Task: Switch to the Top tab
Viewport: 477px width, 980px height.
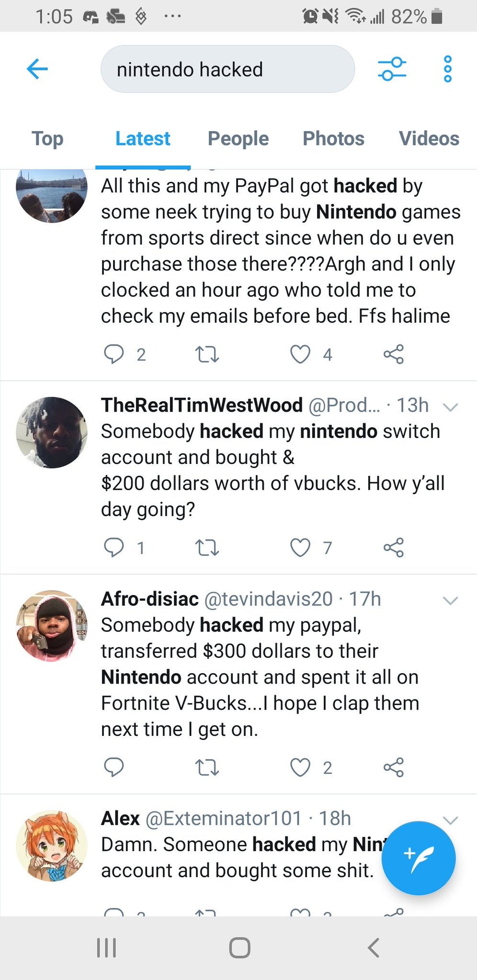Action: pos(47,139)
